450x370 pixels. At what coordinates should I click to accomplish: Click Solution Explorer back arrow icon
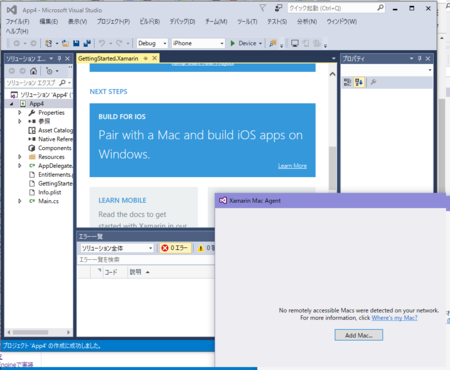[x=12, y=71]
